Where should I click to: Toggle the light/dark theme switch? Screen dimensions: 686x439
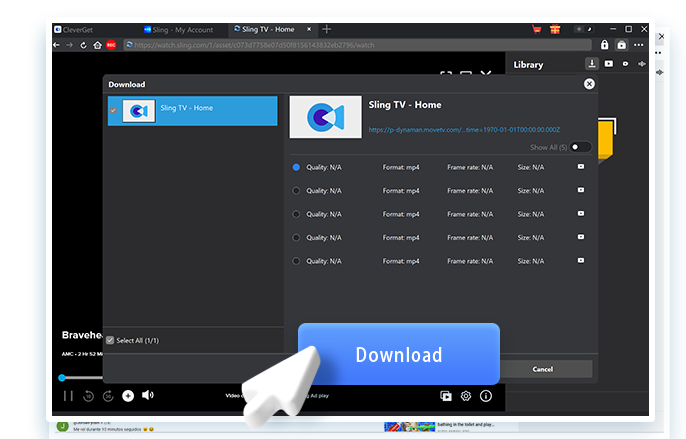pyautogui.click(x=584, y=29)
